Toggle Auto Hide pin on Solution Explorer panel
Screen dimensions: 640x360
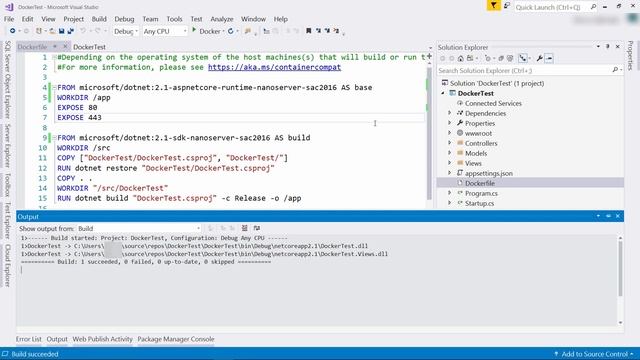608,47
